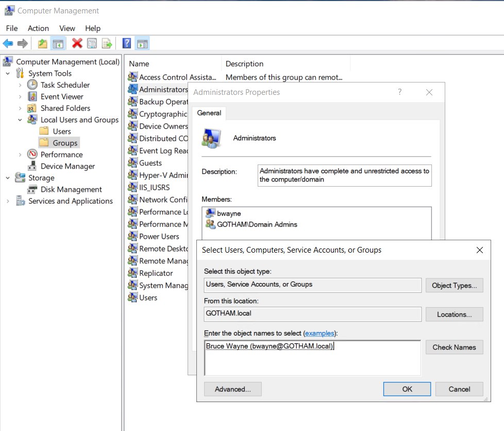Open Help via the blue question mark icon
This screenshot has width=504, height=431.
click(x=126, y=43)
